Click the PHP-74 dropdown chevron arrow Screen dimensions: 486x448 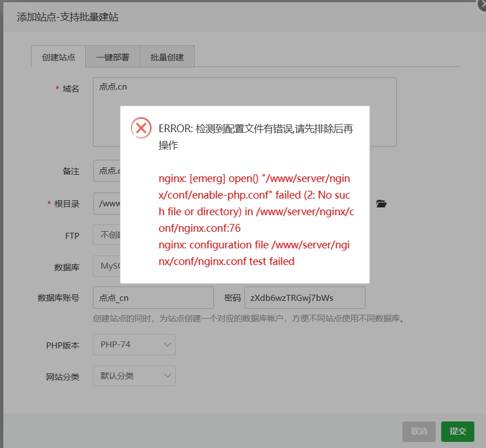click(168, 345)
